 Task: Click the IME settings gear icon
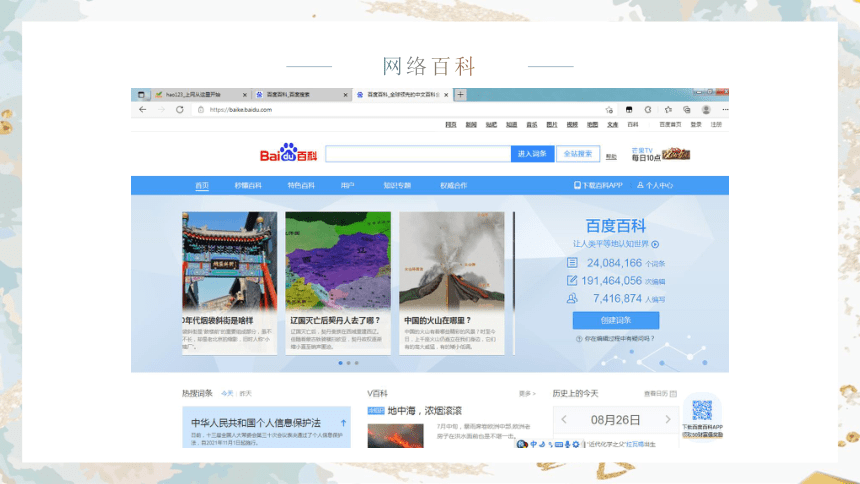pyautogui.click(x=575, y=444)
